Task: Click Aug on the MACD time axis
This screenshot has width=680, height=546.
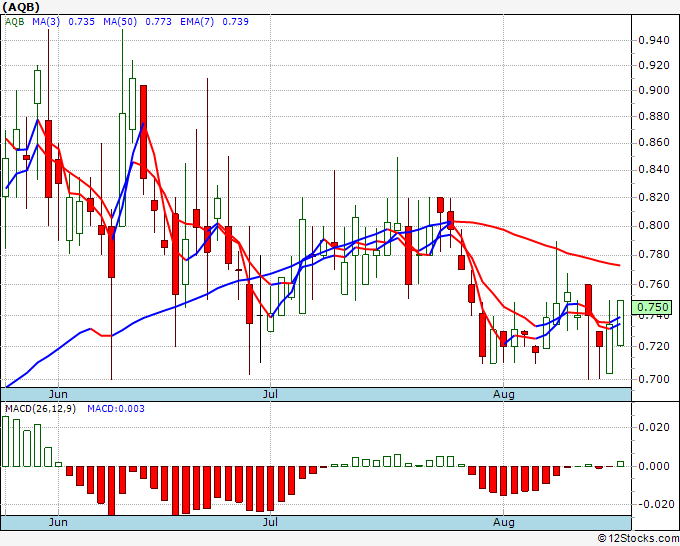Action: (x=504, y=522)
